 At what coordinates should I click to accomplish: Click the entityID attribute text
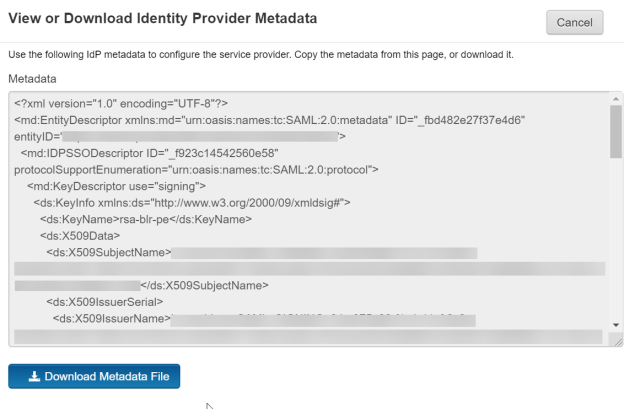point(38,136)
